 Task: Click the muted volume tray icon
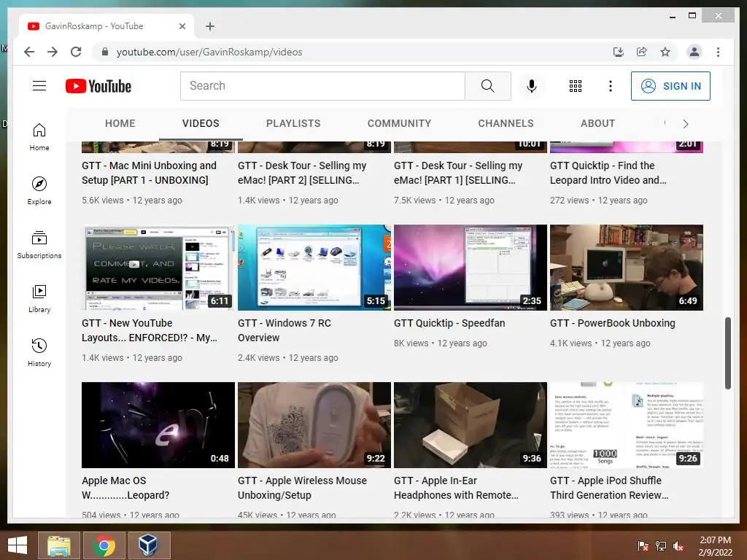pos(678,546)
